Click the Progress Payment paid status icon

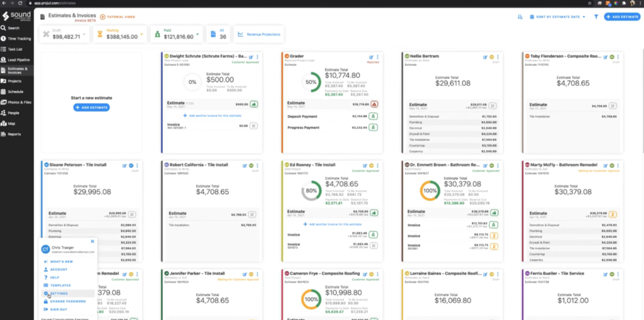pyautogui.click(x=374, y=128)
